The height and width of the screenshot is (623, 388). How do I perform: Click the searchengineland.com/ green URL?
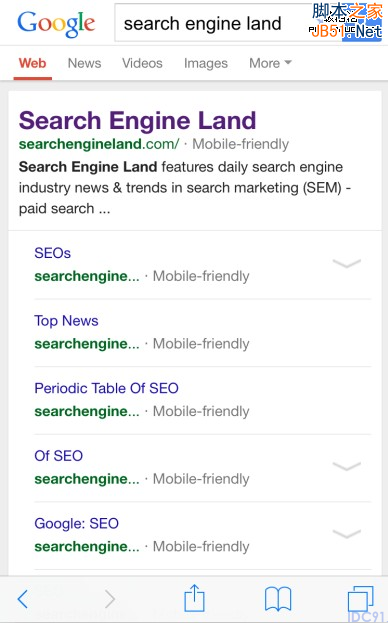coord(99,144)
